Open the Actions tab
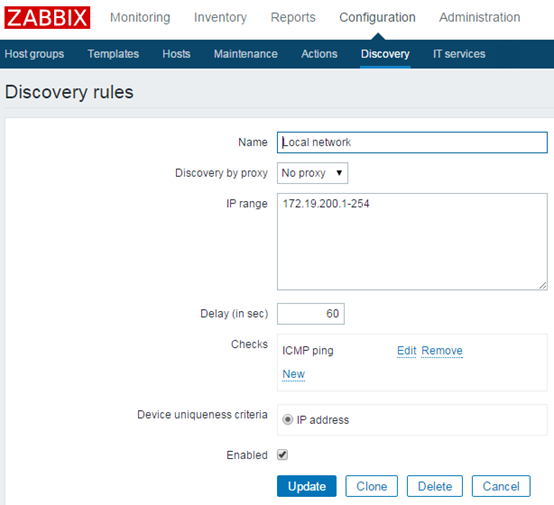This screenshot has width=554, height=505. 319,54
